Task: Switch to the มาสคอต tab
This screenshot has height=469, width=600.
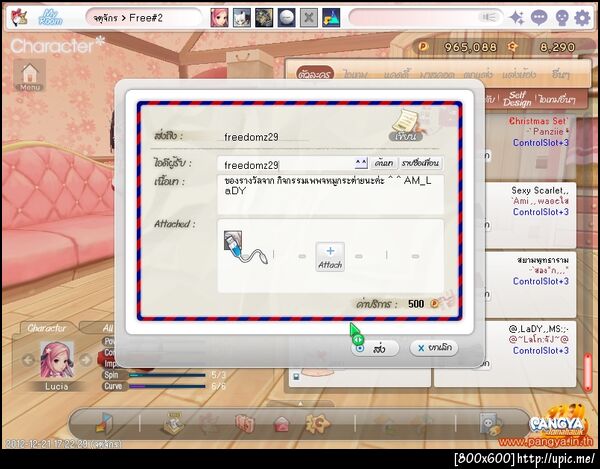Action: [x=437, y=74]
